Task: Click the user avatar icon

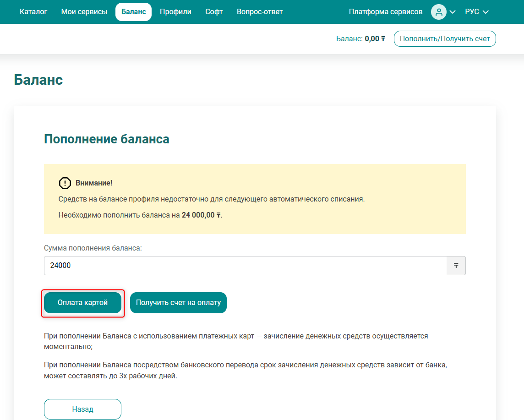Action: tap(438, 12)
